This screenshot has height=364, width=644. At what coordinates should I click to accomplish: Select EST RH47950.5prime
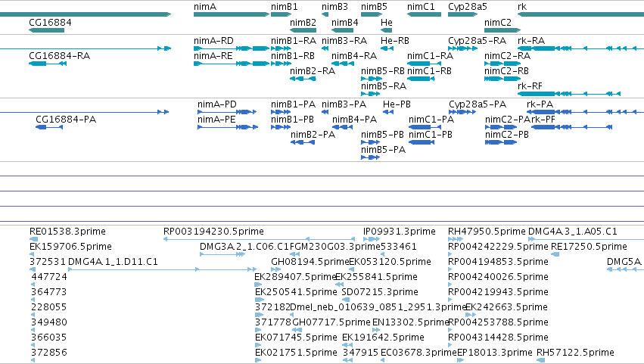pos(456,239)
